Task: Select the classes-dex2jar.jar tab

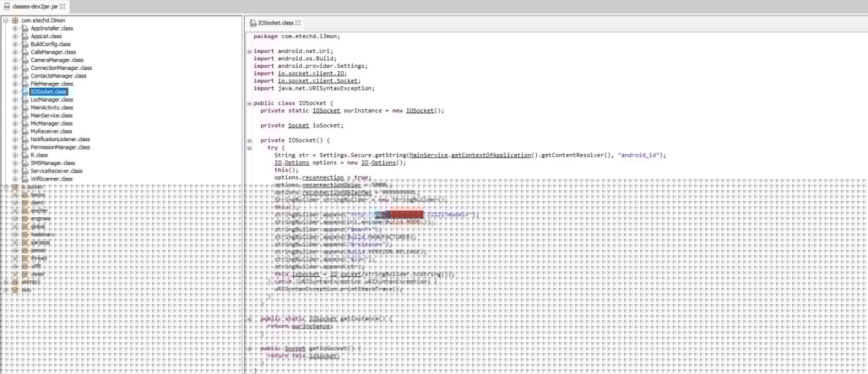Action: (35, 6)
